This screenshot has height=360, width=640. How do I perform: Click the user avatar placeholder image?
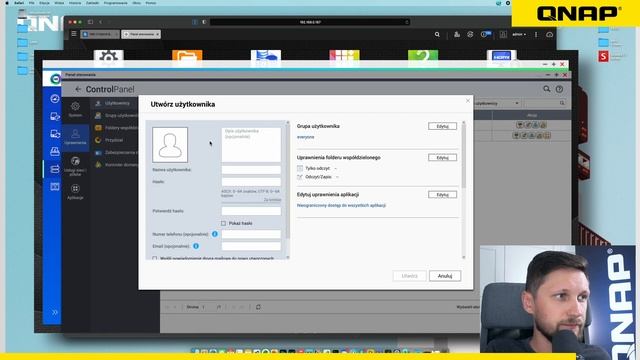(170, 145)
